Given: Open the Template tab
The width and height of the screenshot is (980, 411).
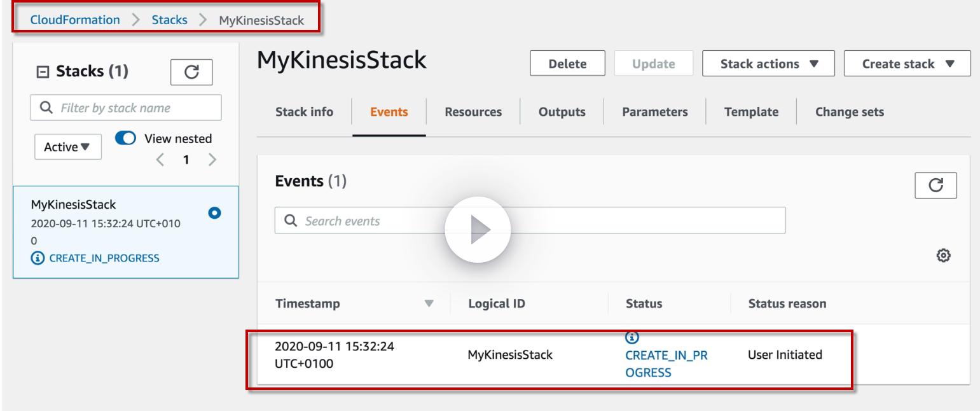Looking at the screenshot, I should (x=751, y=112).
